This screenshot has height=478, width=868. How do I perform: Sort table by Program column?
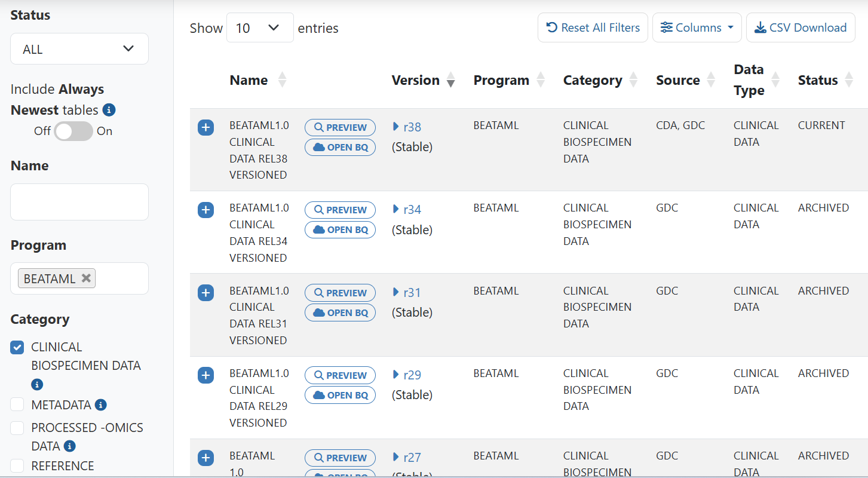[541, 80]
